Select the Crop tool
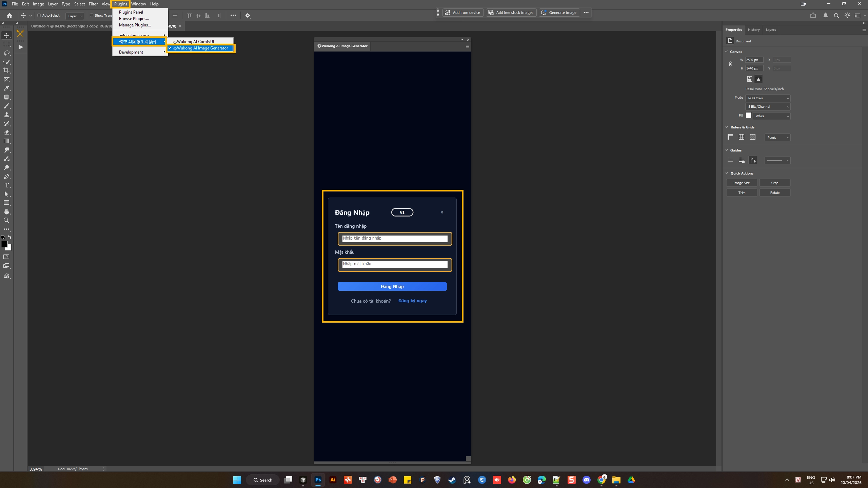 click(6, 70)
